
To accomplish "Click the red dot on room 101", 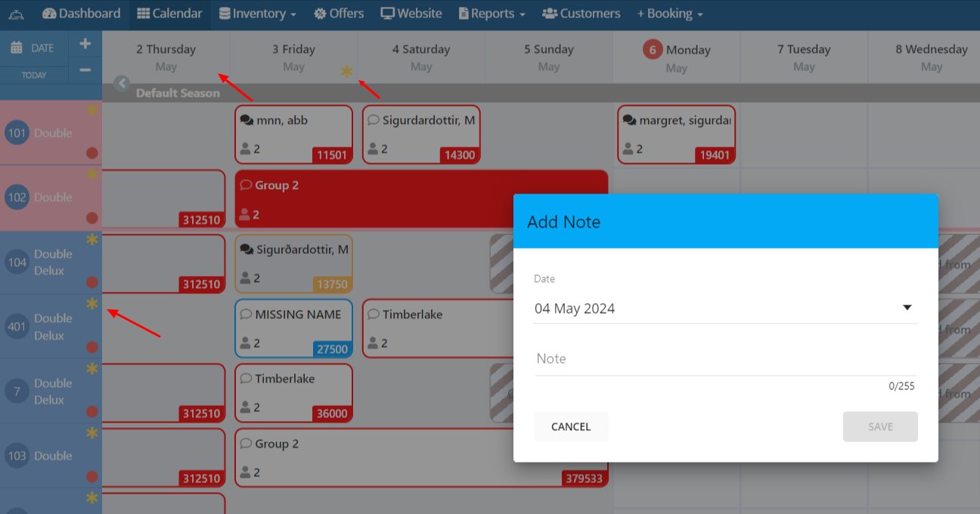I will (x=92, y=153).
